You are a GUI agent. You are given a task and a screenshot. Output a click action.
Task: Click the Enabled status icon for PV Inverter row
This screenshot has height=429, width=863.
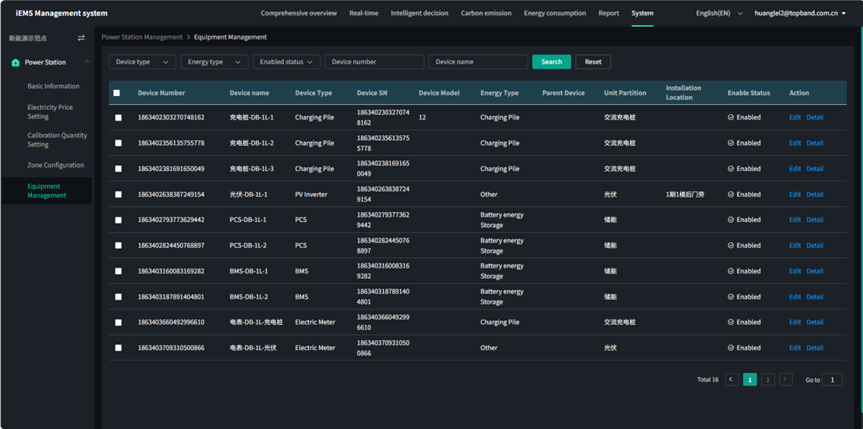coord(731,194)
